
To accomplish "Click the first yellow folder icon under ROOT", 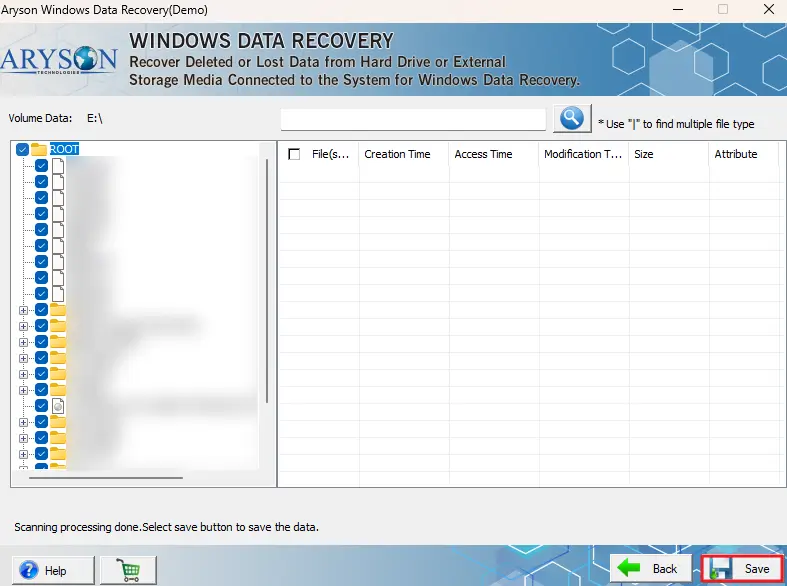I will coord(58,310).
